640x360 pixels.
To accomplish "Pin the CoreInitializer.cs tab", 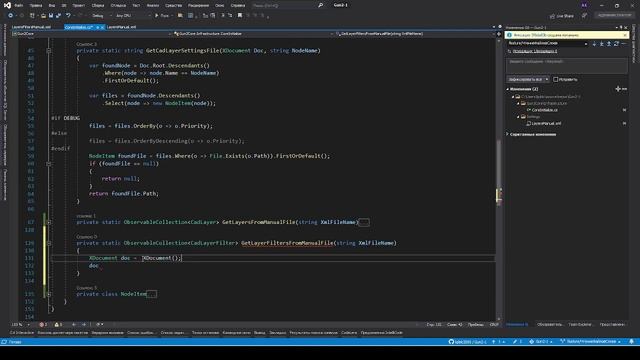I will (98, 27).
